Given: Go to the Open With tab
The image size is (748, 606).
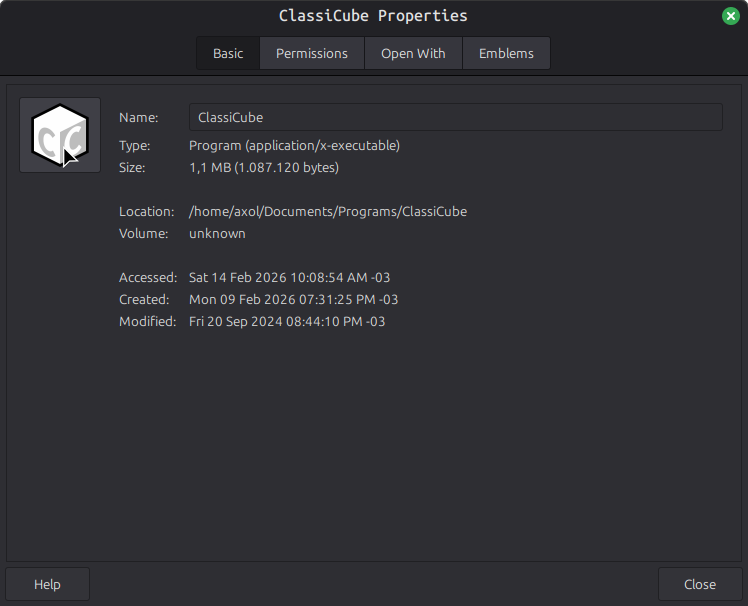Looking at the screenshot, I should [413, 53].
